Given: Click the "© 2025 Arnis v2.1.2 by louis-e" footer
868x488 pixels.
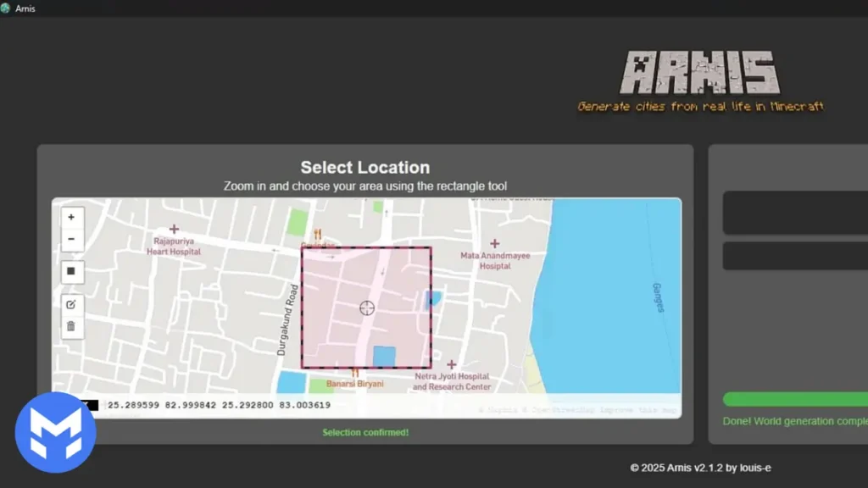Looking at the screenshot, I should pyautogui.click(x=700, y=468).
